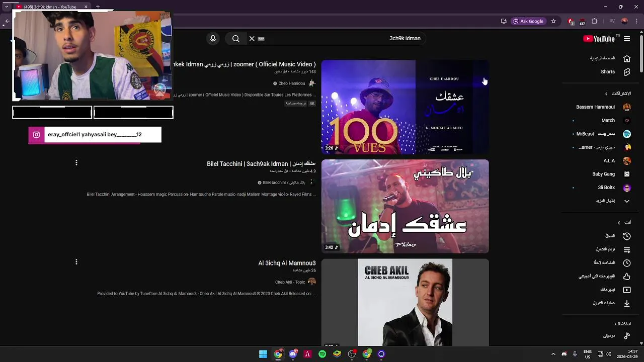Open the Cheb Akil - Topic channel

point(290,282)
